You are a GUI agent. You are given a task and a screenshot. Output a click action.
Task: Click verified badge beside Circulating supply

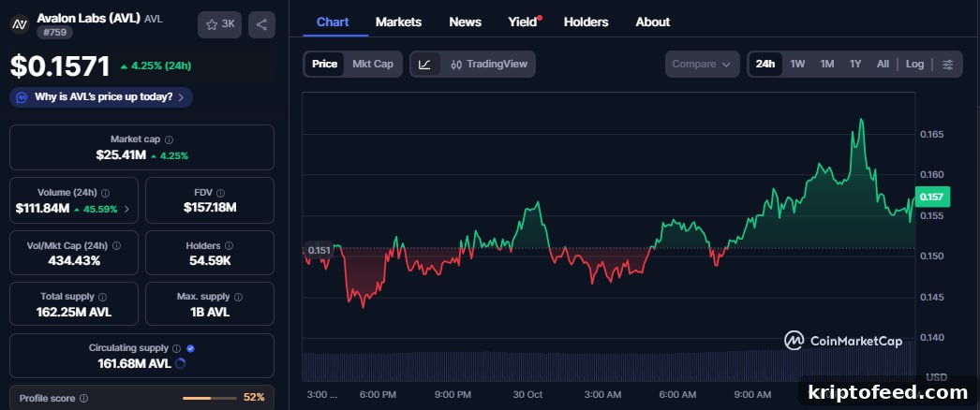click(x=190, y=348)
